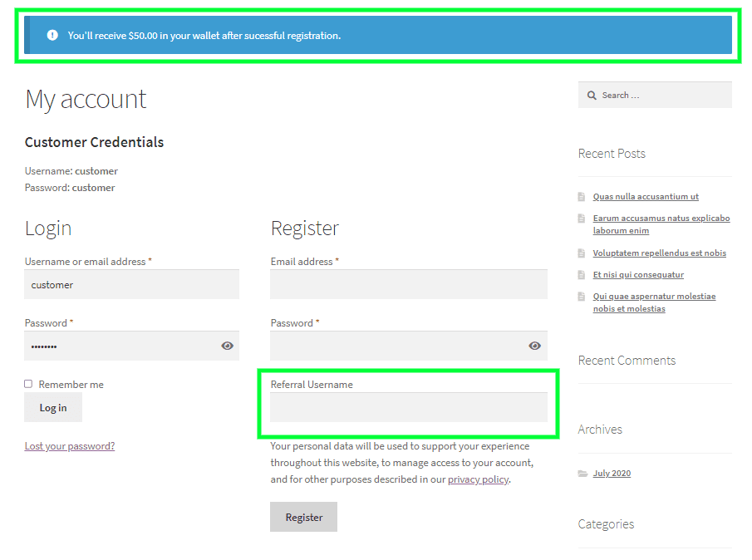
Task: Open the "Quas nulla accusantium ut" post
Action: click(646, 196)
